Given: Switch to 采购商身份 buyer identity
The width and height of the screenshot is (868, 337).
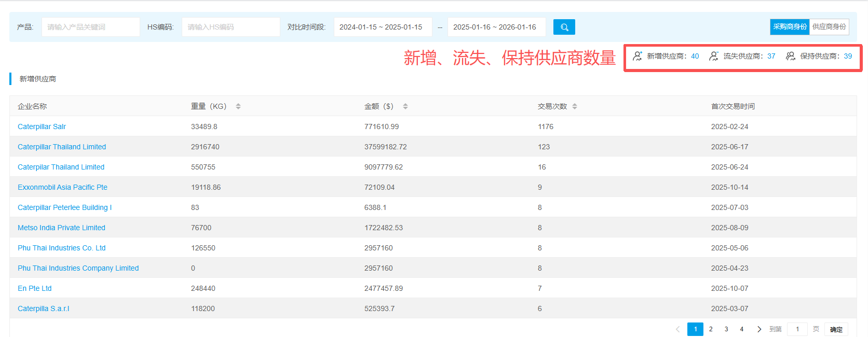Looking at the screenshot, I should coord(790,27).
